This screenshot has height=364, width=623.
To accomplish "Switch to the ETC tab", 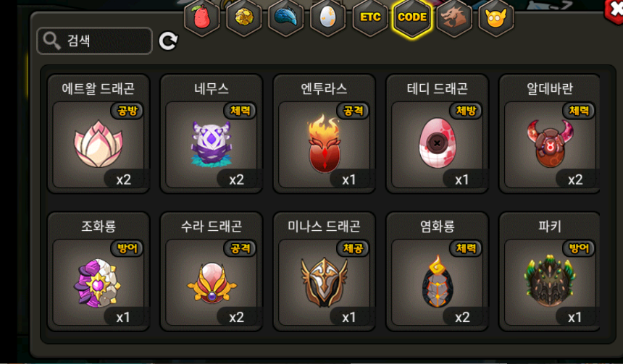I will pyautogui.click(x=370, y=17).
